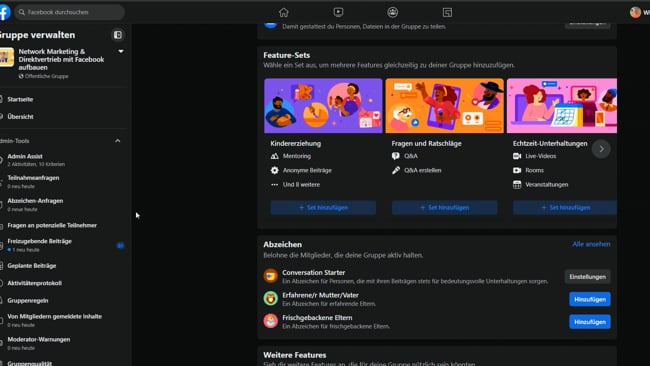Open Einstellungen for Conversation Starter badge
The height and width of the screenshot is (366, 650).
click(587, 277)
